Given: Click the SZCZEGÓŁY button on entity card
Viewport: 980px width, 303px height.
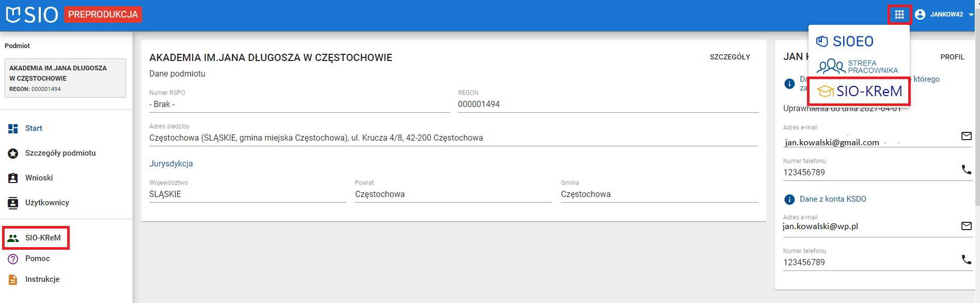Looking at the screenshot, I should coord(729,57).
